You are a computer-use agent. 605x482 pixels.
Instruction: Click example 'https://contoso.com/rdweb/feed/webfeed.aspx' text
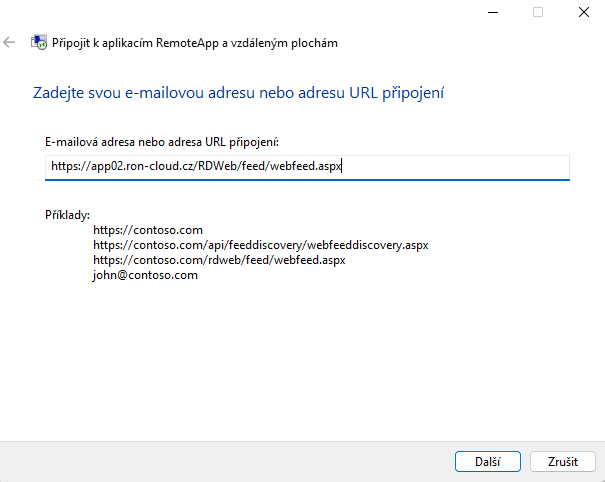219,260
